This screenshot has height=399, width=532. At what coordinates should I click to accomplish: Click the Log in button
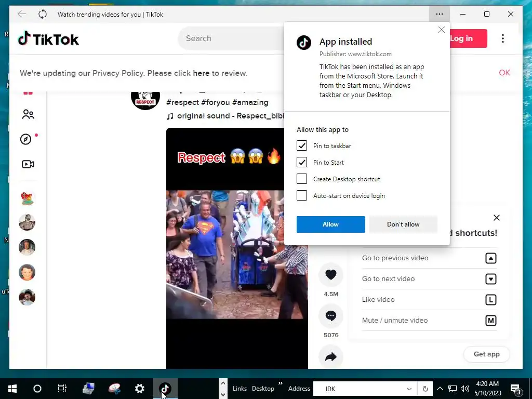pos(468,38)
